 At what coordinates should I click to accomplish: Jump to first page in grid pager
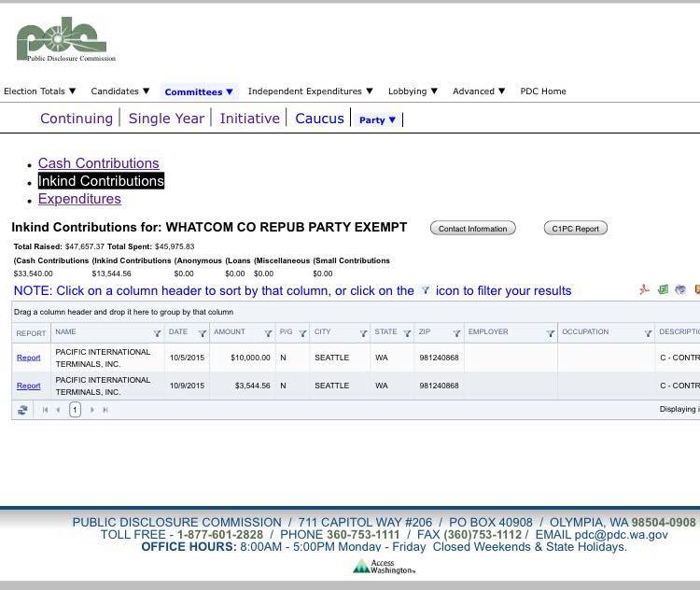44,410
